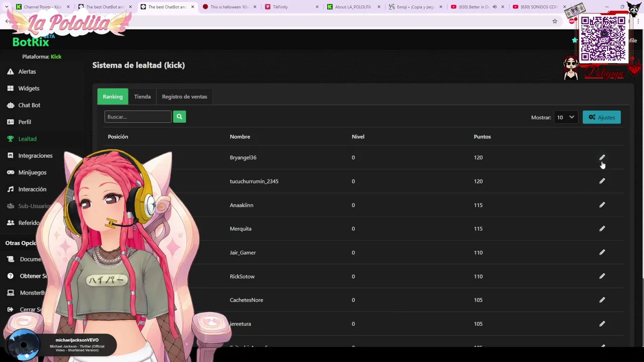Switch to the Ranking tab
Image resolution: width=644 pixels, height=362 pixels.
tap(113, 97)
